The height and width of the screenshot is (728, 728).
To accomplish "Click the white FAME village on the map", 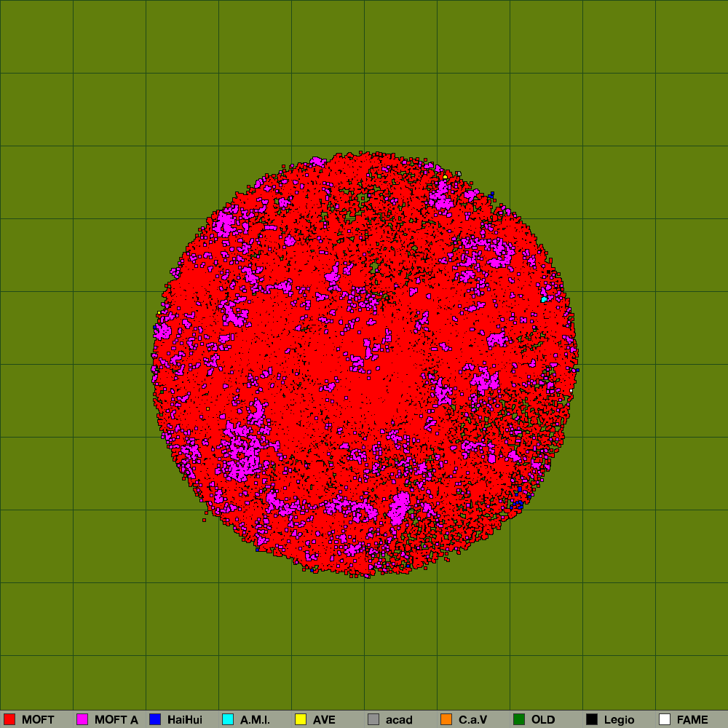I will click(571, 391).
